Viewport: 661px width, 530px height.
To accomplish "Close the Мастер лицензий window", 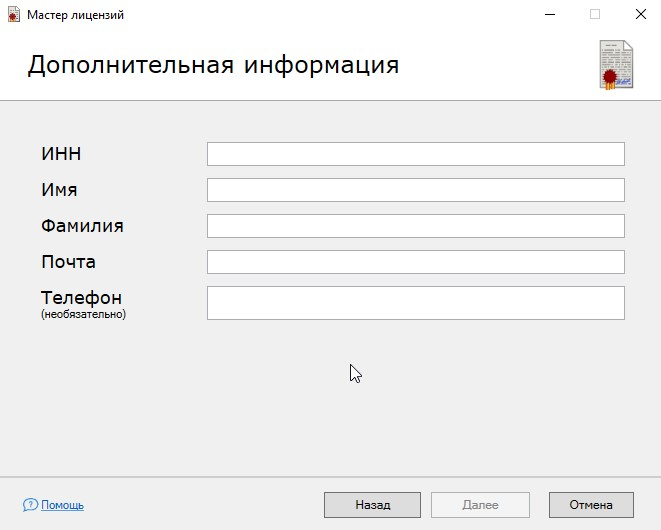I will coord(641,14).
